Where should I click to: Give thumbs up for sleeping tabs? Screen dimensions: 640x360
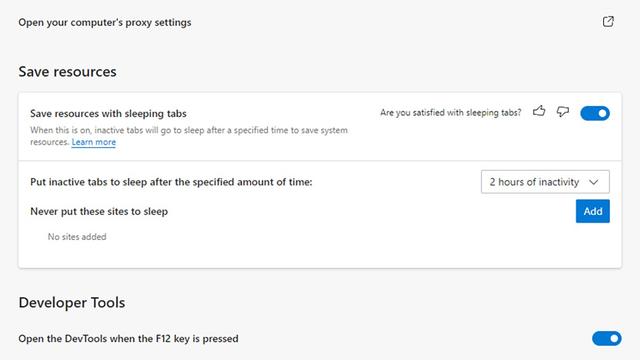pos(539,111)
